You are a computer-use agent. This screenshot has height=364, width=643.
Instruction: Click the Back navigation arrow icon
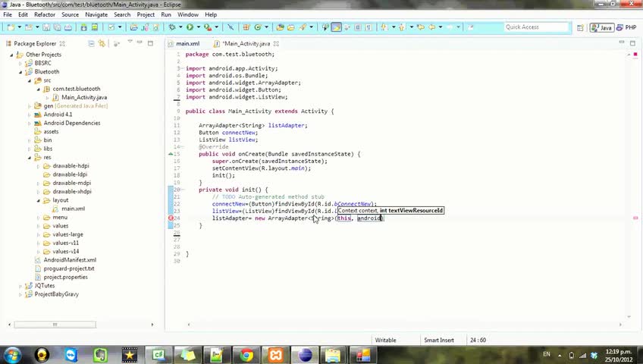pyautogui.click(x=431, y=27)
